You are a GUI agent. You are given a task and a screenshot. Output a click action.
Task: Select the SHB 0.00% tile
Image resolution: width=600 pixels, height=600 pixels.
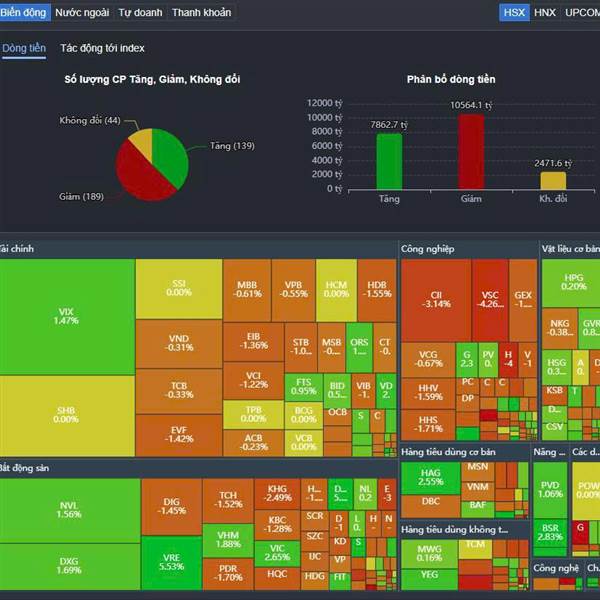[x=67, y=415]
